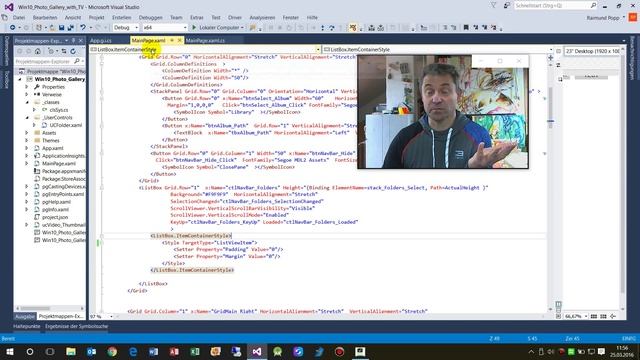Open the Lokaler Computer target dropdown arrow
The image size is (640, 360).
(x=242, y=28)
